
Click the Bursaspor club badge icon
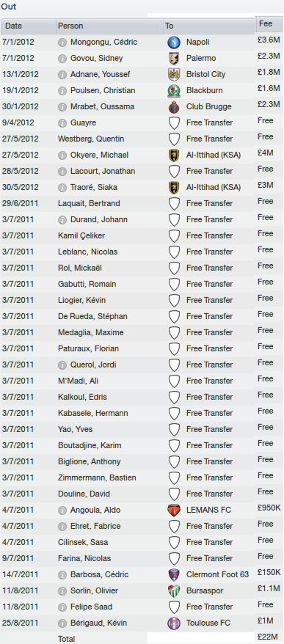pyautogui.click(x=174, y=590)
